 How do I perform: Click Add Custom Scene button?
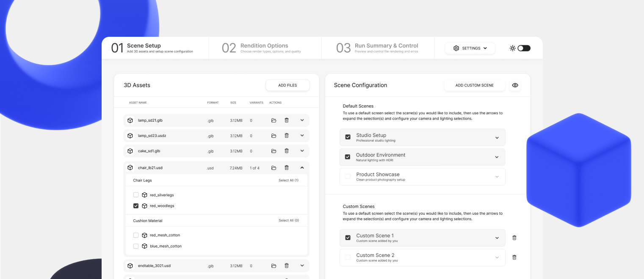tap(474, 85)
